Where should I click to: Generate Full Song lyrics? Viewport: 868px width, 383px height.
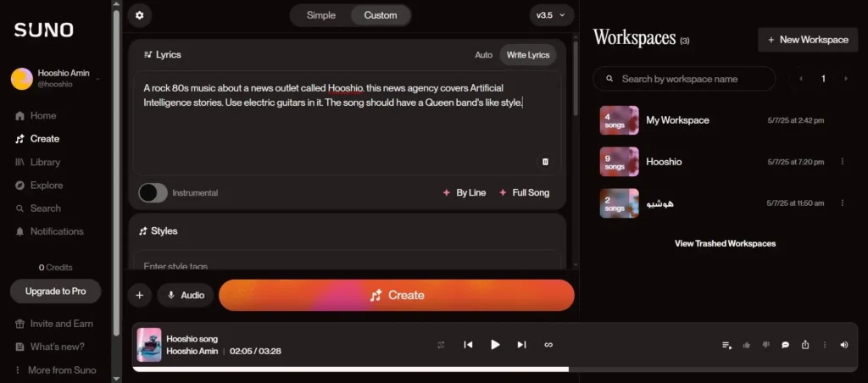tap(524, 192)
